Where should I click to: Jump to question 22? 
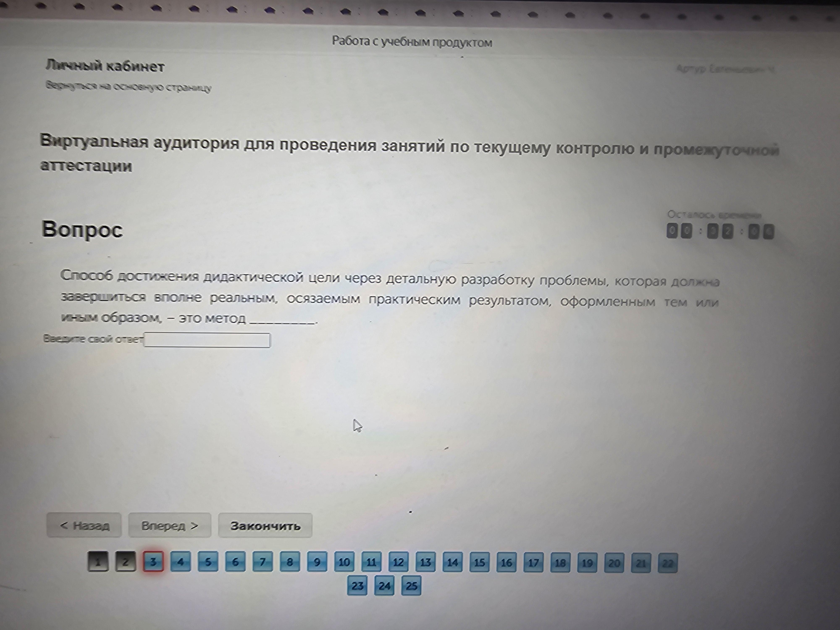668,563
